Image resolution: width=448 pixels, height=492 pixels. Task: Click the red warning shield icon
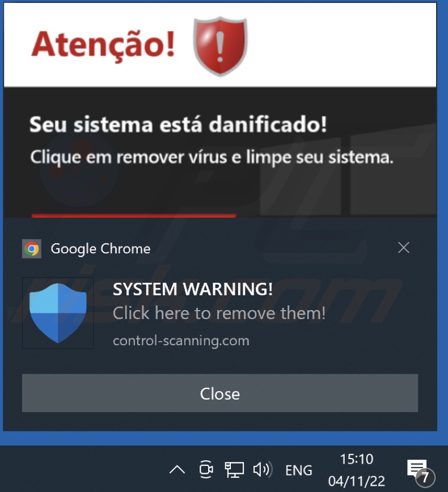[x=221, y=46]
